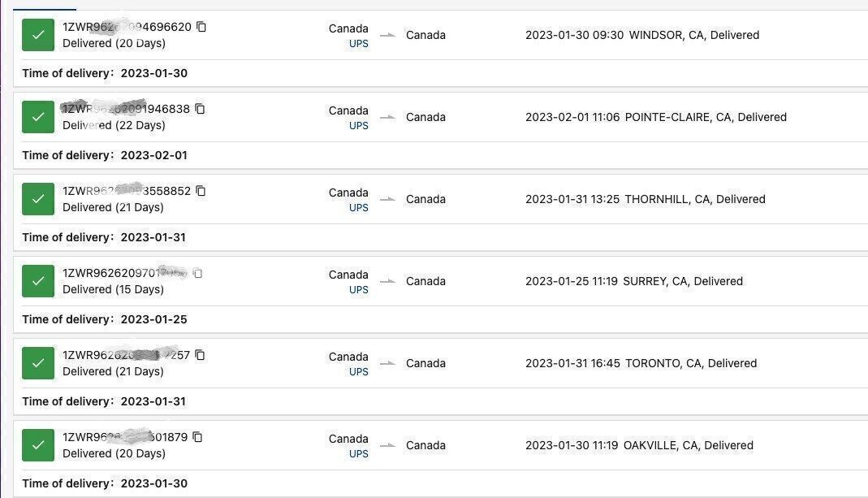
Task: Copy the tracking number ending in 3558852
Action: [201, 191]
